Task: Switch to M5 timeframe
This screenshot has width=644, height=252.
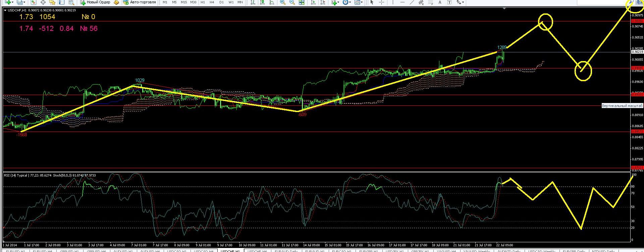Action: [174, 2]
